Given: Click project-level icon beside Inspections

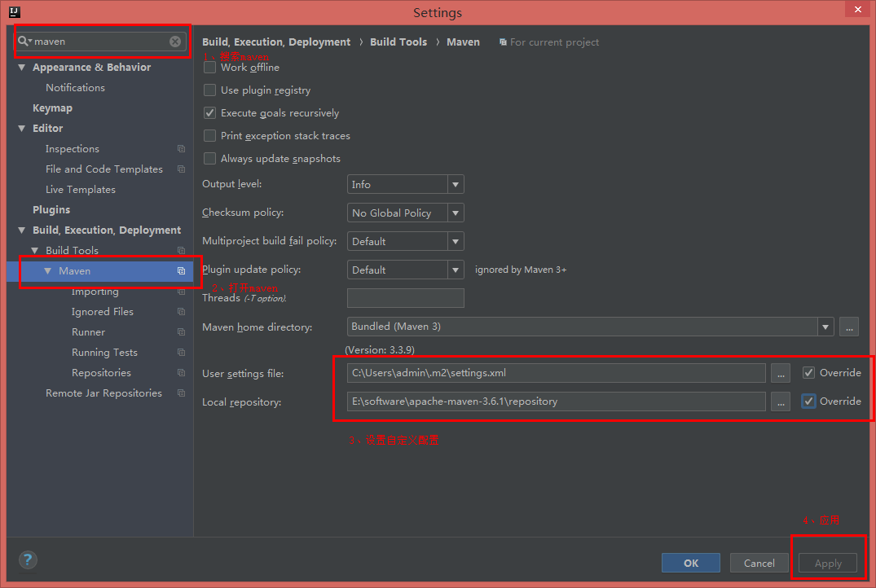Looking at the screenshot, I should tap(181, 148).
